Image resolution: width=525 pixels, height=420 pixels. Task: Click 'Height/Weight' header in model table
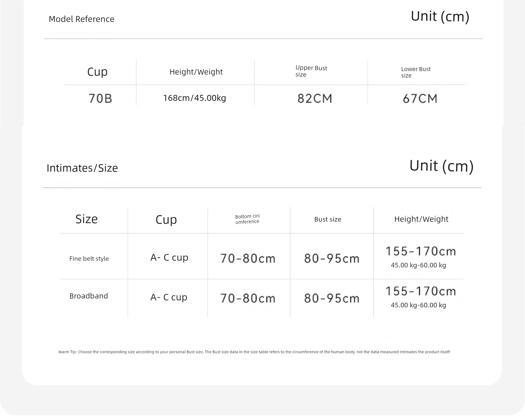tap(196, 72)
